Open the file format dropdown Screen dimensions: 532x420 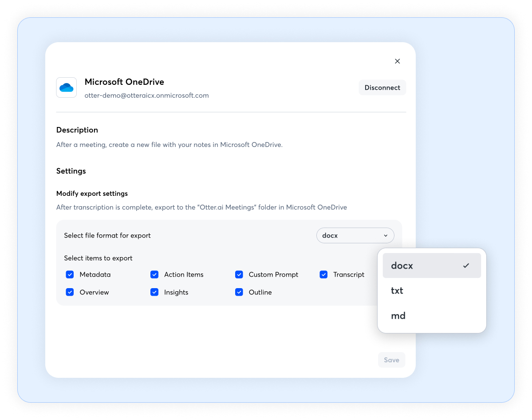[355, 235]
